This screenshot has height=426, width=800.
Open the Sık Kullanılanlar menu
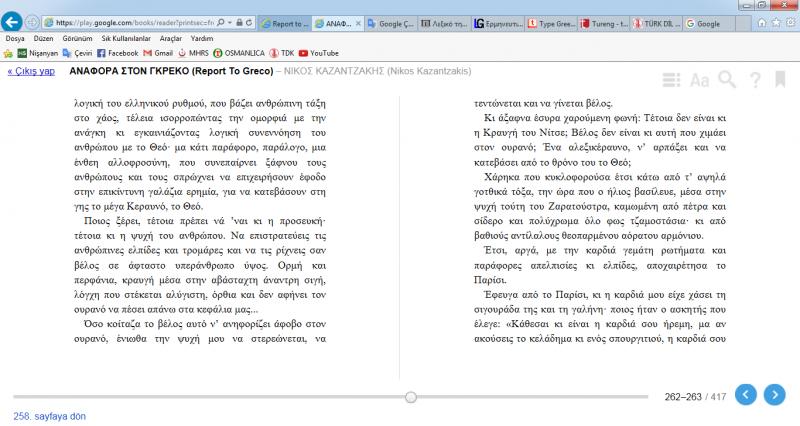pyautogui.click(x=126, y=38)
